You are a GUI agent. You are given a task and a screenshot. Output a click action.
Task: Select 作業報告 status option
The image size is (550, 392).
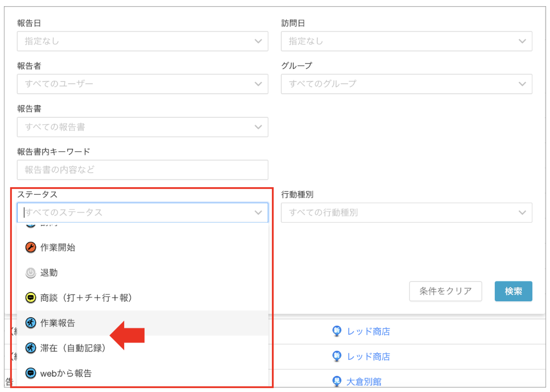click(x=142, y=323)
